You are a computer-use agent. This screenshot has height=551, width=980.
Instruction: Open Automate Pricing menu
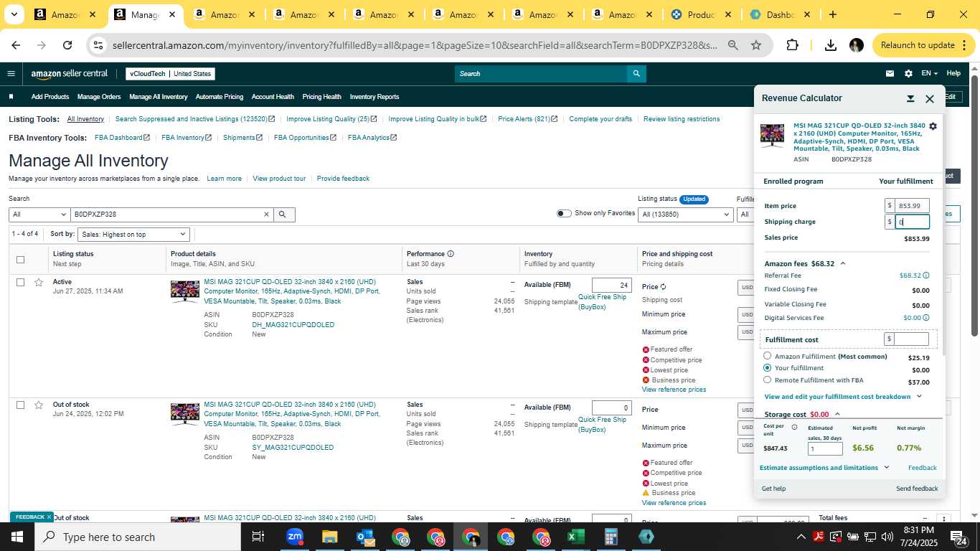click(220, 97)
